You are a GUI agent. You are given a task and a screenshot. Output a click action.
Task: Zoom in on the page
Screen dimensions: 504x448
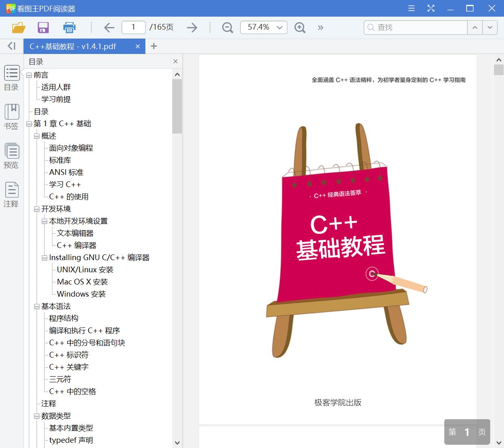pos(300,27)
